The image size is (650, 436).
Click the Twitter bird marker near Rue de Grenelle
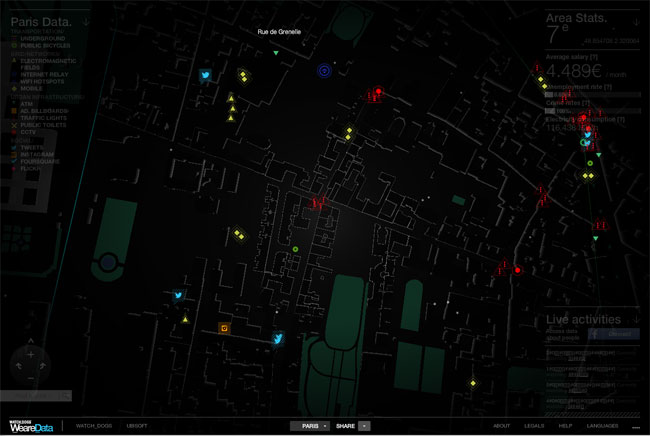coord(206,75)
